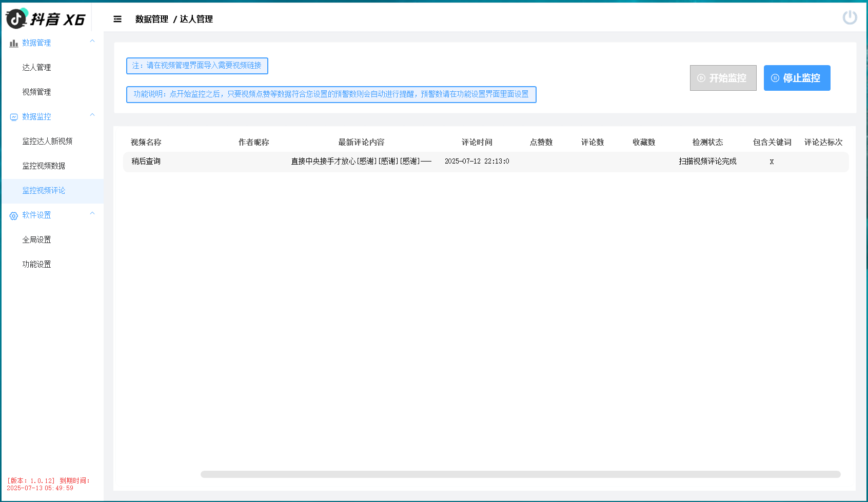Click the 收藏数 column header

[644, 143]
